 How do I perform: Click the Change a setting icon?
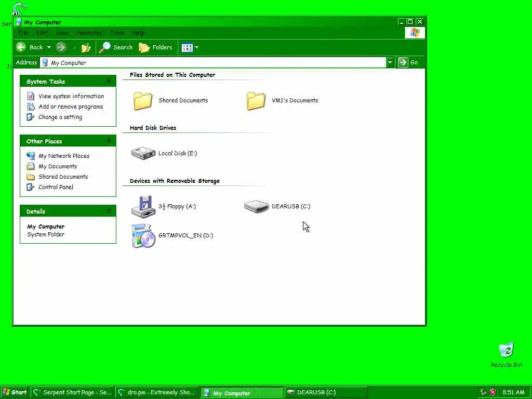[x=31, y=117]
